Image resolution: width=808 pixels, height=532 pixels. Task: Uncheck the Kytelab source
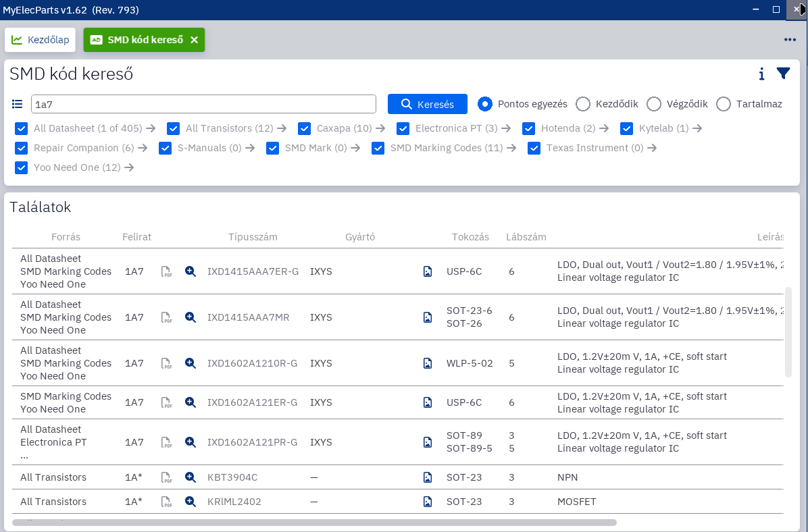pyautogui.click(x=627, y=128)
